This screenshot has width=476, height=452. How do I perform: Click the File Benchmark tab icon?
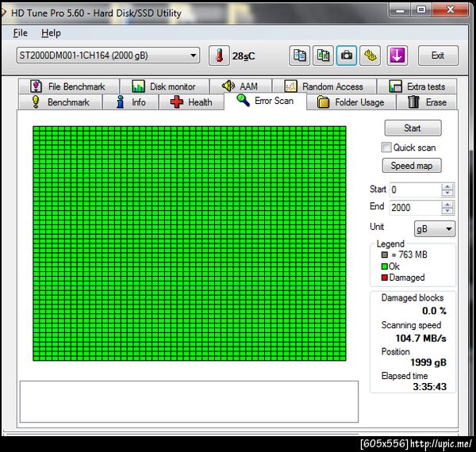click(x=36, y=86)
